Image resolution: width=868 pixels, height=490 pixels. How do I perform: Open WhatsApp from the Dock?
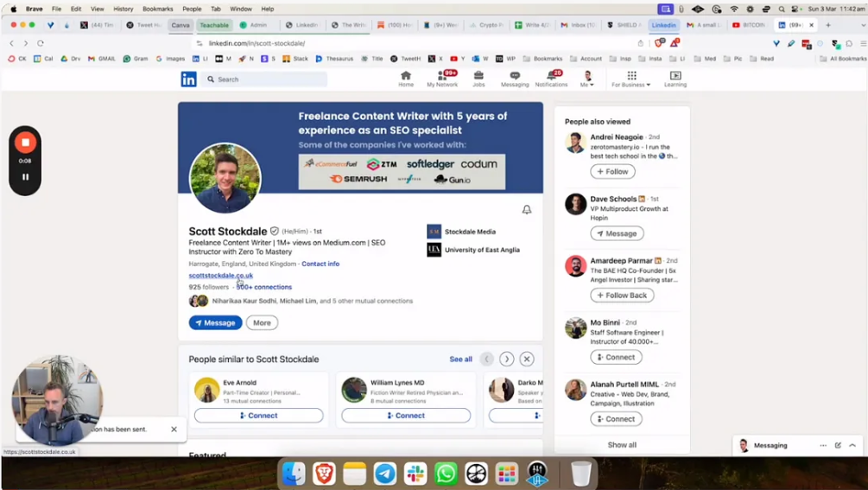(x=446, y=474)
